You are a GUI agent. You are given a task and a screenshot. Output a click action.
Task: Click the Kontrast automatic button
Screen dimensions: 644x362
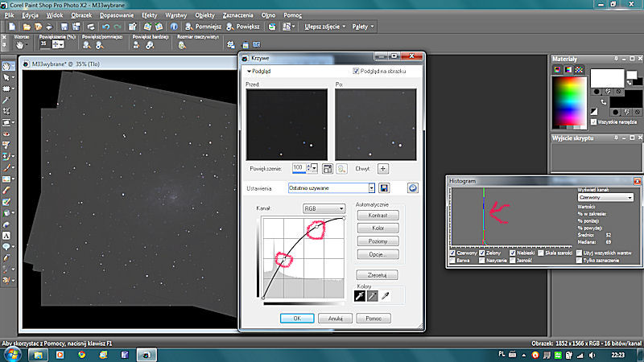[x=378, y=215]
